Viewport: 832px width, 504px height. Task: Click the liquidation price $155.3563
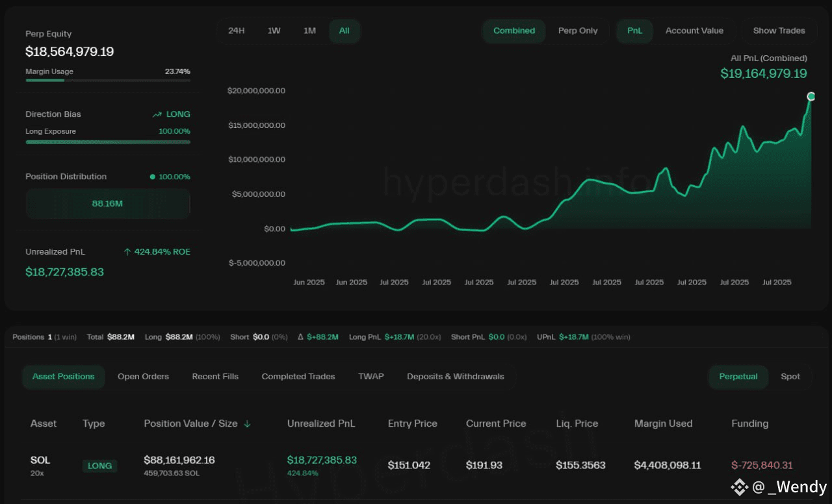580,465
